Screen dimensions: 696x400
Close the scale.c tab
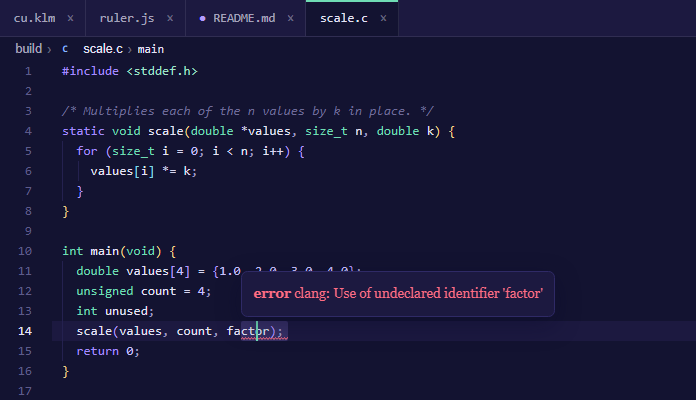[383, 18]
